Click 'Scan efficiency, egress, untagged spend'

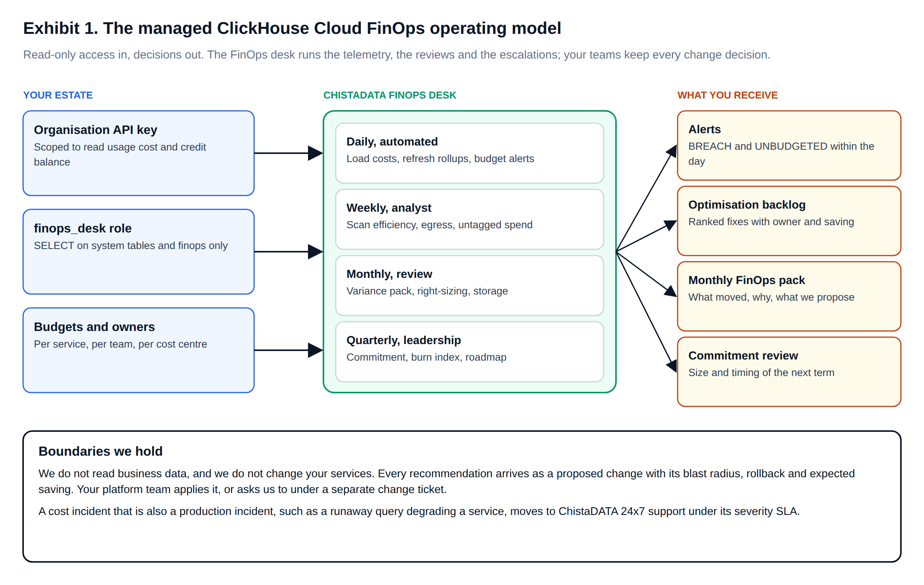(x=439, y=225)
